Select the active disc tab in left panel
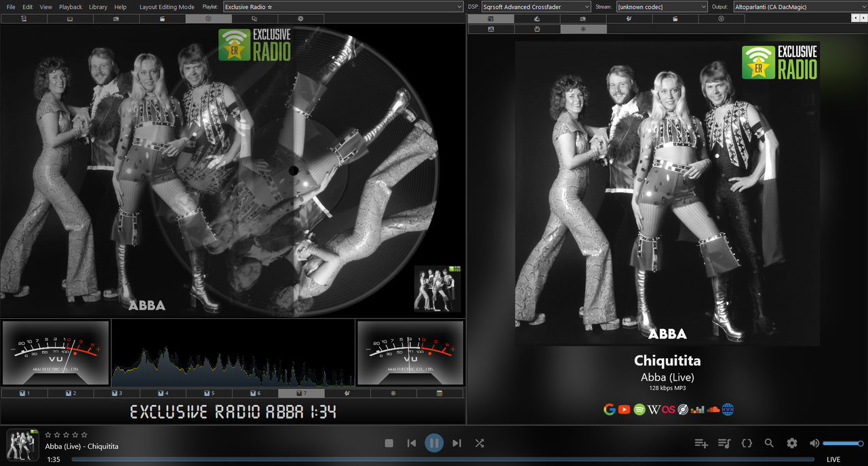The image size is (868, 466). [x=208, y=19]
